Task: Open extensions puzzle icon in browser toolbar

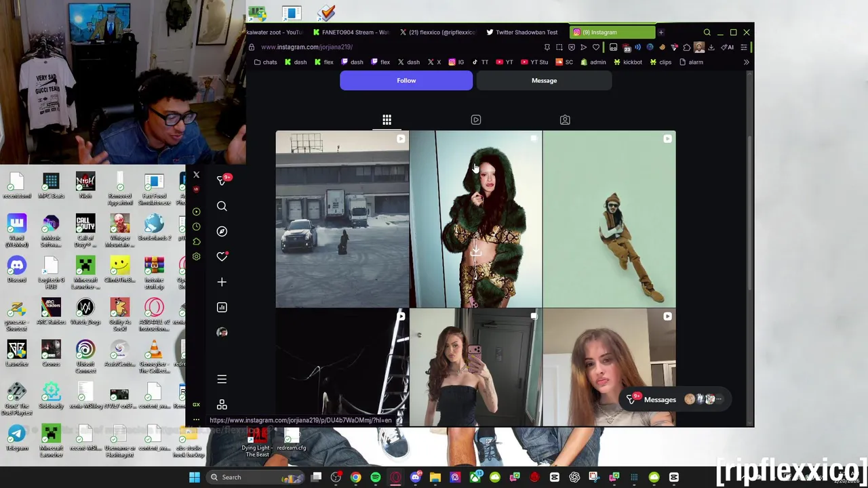Action: tap(686, 47)
